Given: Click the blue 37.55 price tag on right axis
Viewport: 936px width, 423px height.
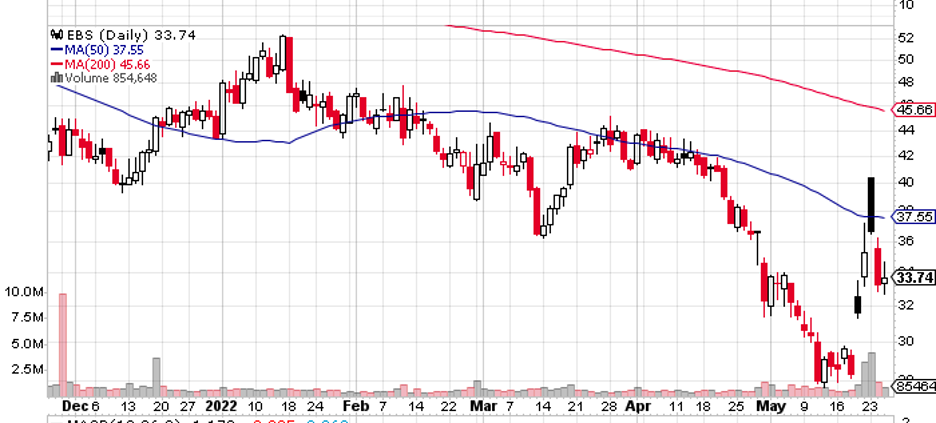Looking at the screenshot, I should 914,217.
